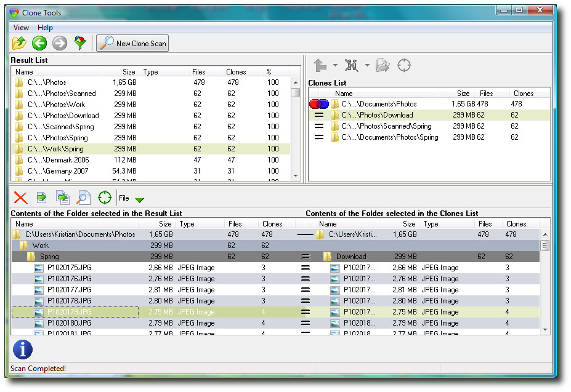Click the red X delete icon
Image resolution: width=571 pixels, height=392 pixels.
[x=21, y=198]
